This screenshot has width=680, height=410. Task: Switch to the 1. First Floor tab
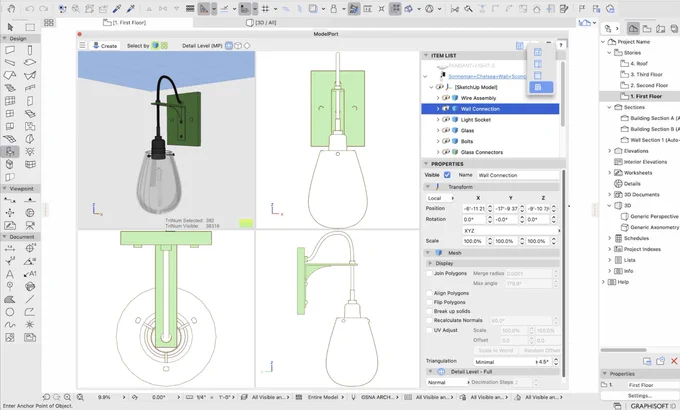(125, 23)
